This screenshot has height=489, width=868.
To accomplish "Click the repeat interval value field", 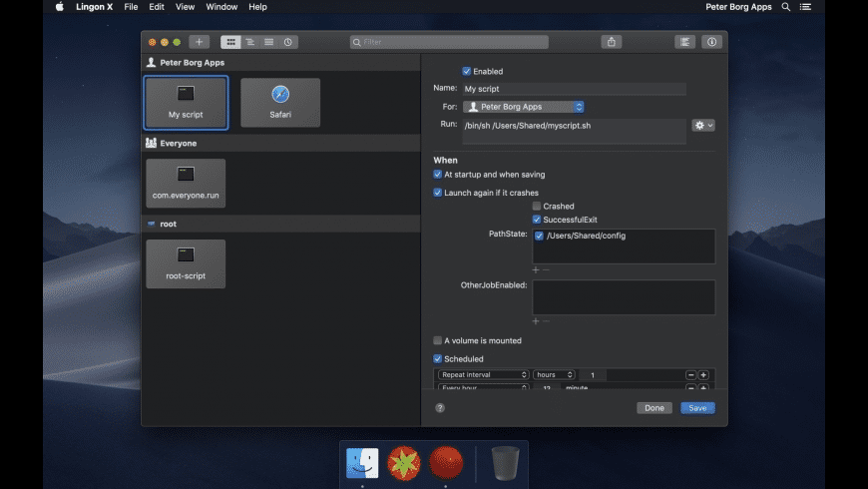I will point(593,375).
